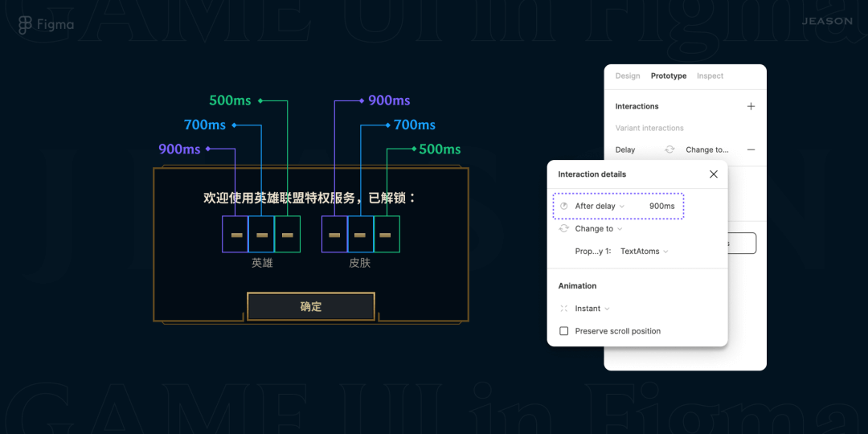Close the Interaction details popup
The height and width of the screenshot is (434, 868).
(714, 174)
